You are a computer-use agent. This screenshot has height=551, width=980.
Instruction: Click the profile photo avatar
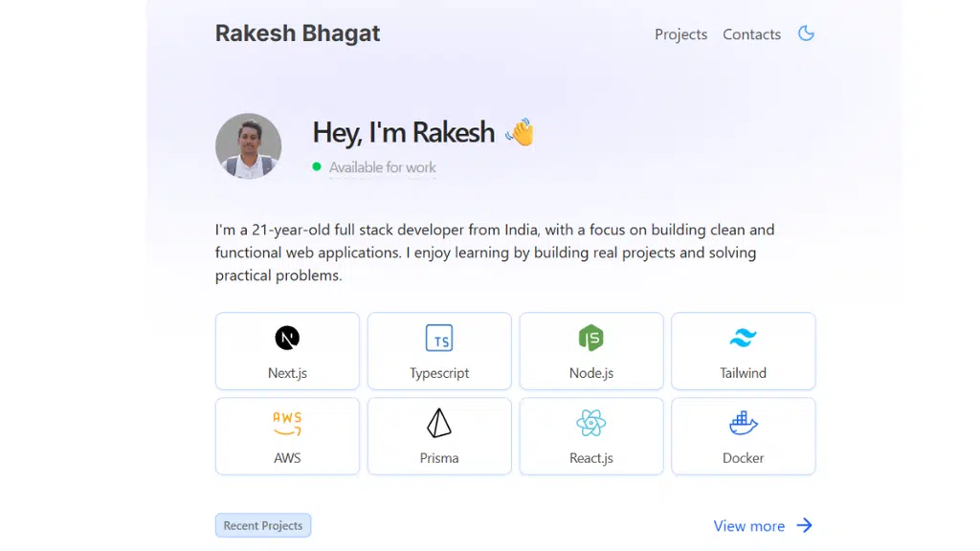tap(248, 145)
